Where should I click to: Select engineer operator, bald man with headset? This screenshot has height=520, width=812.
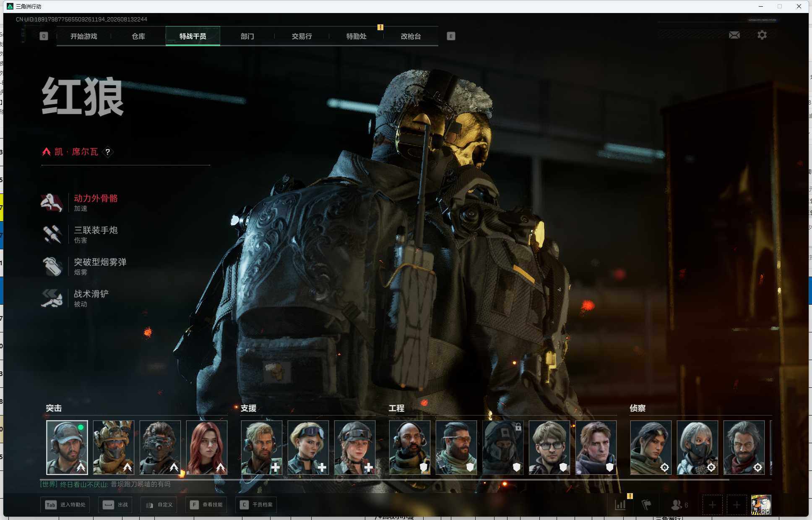[x=410, y=447]
